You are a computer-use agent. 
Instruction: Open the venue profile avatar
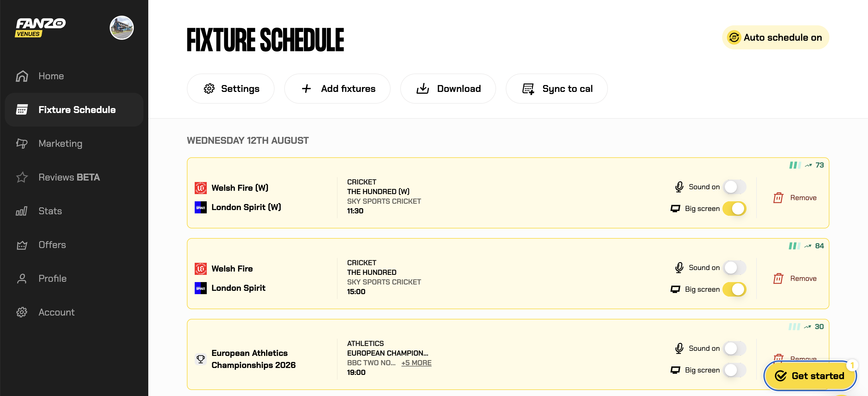tap(122, 28)
